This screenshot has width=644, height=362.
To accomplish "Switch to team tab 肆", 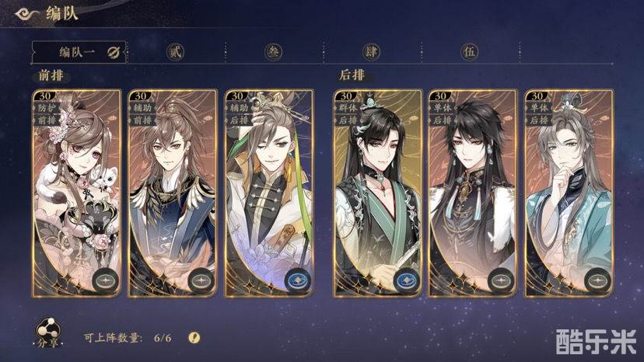I will 371,52.
